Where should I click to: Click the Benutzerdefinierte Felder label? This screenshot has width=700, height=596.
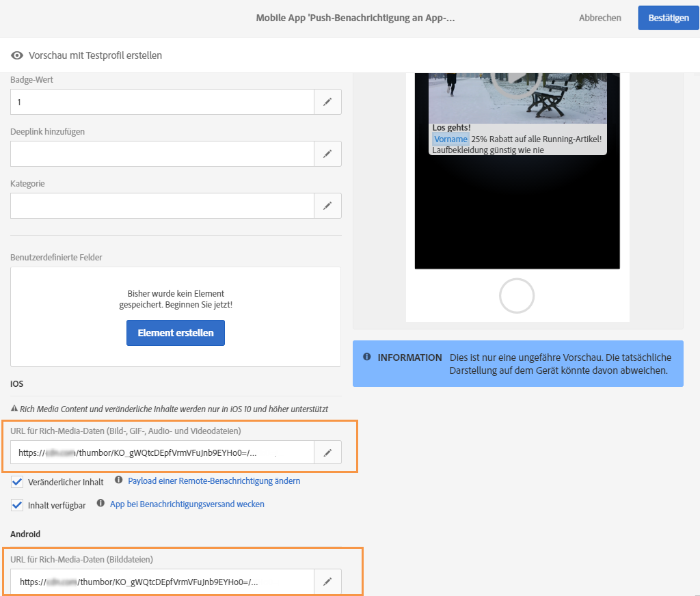pyautogui.click(x=56, y=258)
